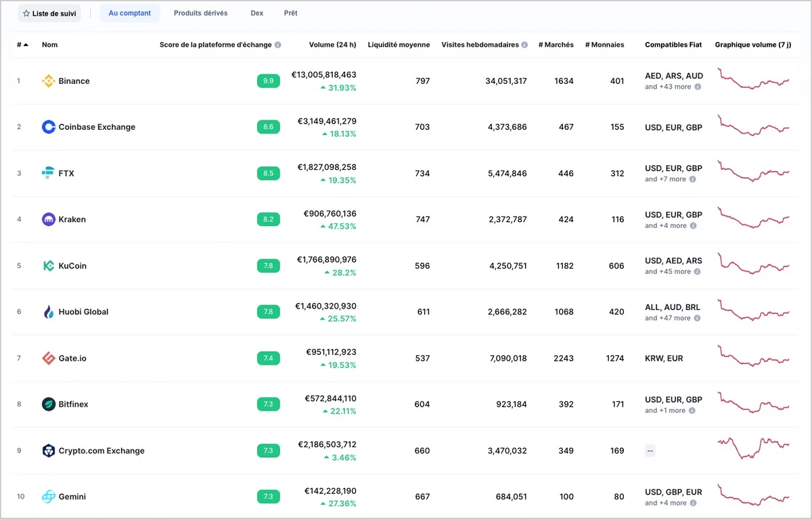Open the KuCoin exchange link
The image size is (812, 519).
[72, 266]
